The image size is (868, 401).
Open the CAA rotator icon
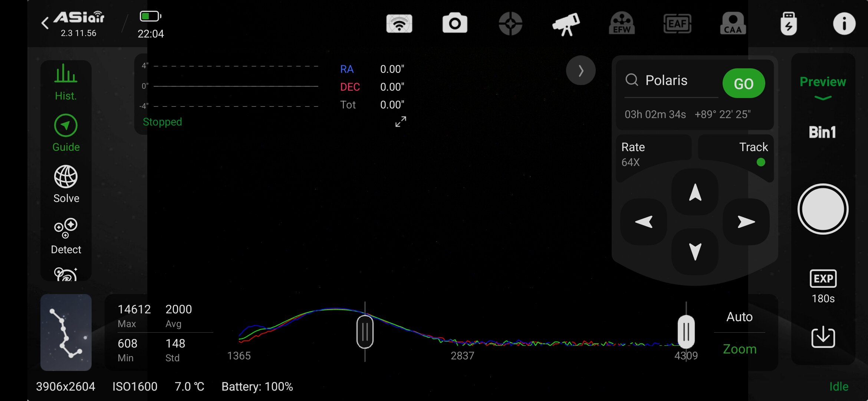point(733,24)
